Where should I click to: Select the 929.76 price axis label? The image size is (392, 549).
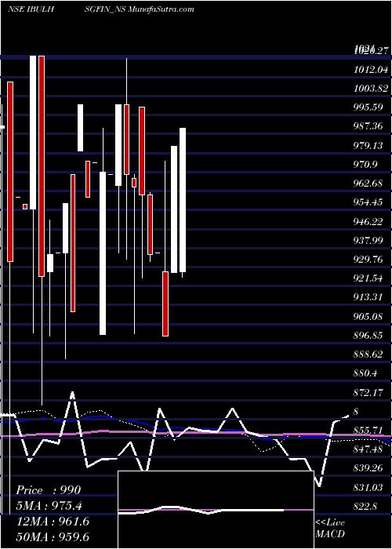(368, 260)
